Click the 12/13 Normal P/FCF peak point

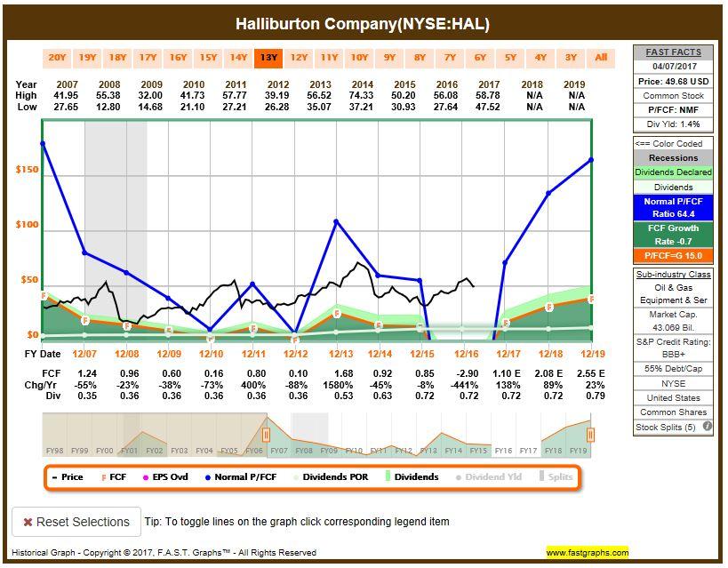point(337,221)
